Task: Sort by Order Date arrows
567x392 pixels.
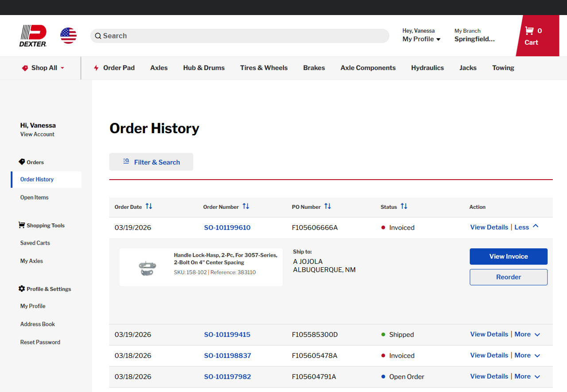Action: tap(149, 206)
